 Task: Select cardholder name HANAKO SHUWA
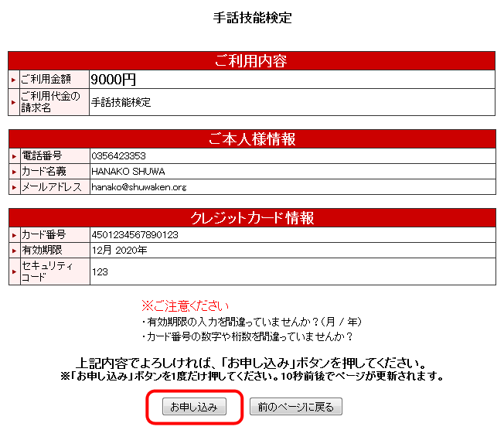[x=128, y=172]
